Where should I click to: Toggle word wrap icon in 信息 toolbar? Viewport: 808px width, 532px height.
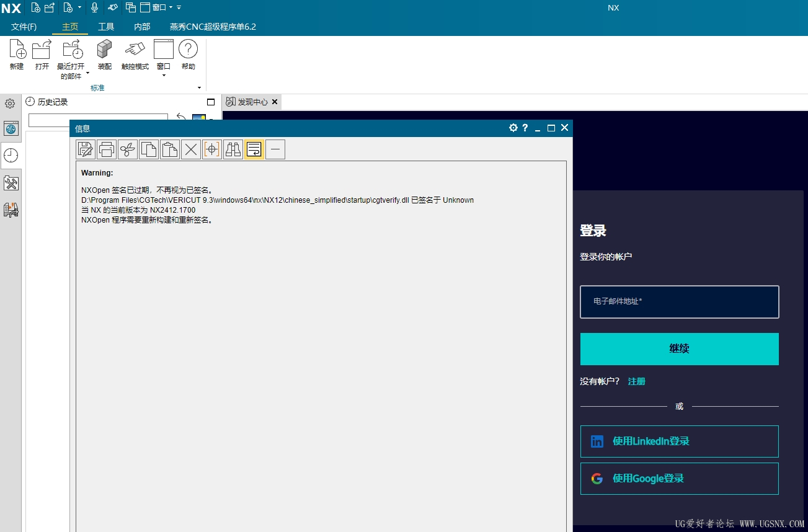tap(254, 149)
